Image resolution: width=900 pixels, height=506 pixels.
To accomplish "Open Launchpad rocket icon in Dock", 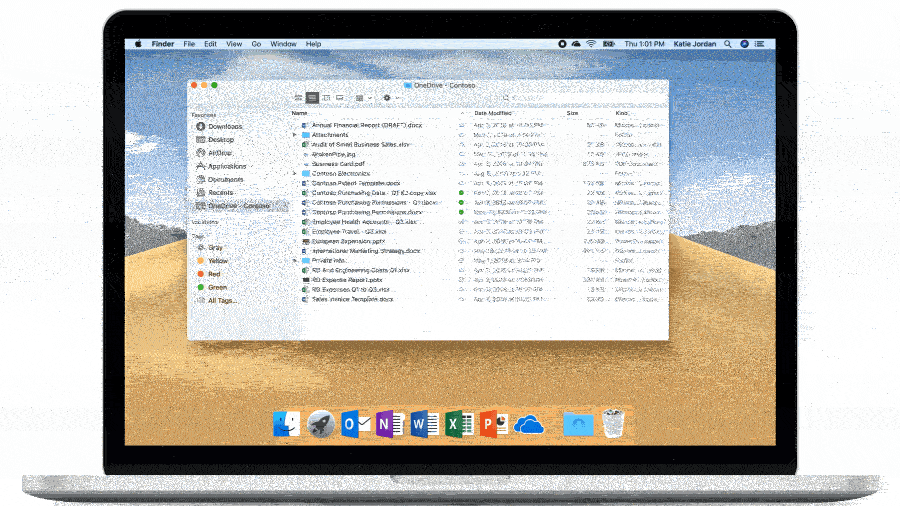I will pyautogui.click(x=321, y=425).
